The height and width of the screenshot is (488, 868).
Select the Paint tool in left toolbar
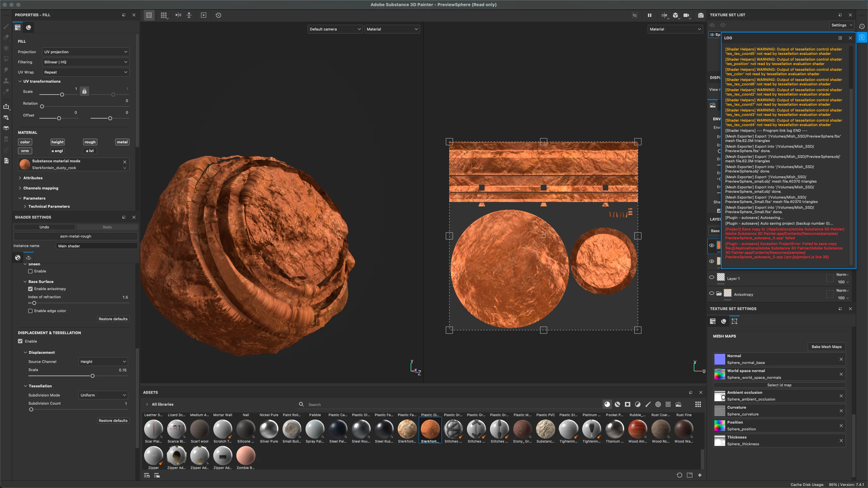6,26
